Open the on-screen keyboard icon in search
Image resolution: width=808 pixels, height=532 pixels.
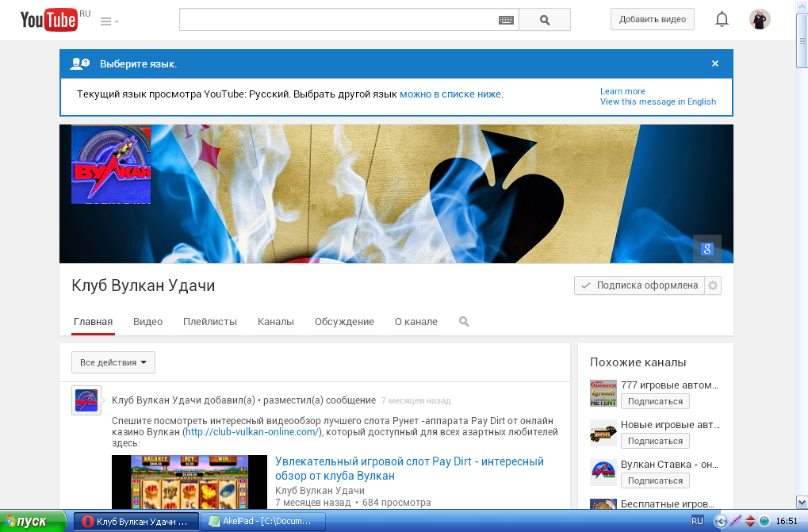click(506, 20)
